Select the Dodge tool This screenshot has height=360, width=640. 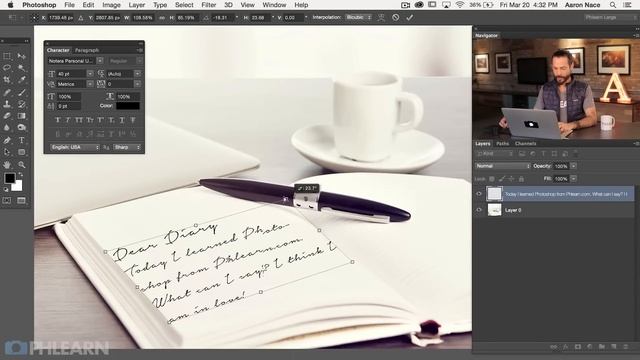tap(22, 128)
